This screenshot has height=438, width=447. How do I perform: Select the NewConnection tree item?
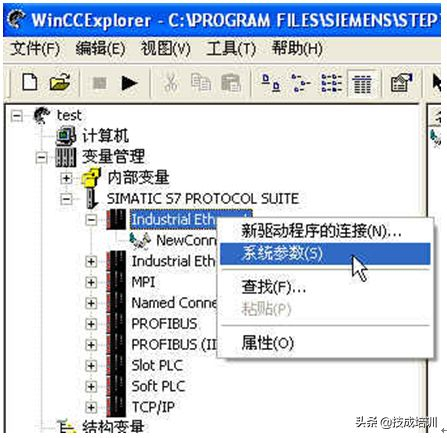[186, 240]
